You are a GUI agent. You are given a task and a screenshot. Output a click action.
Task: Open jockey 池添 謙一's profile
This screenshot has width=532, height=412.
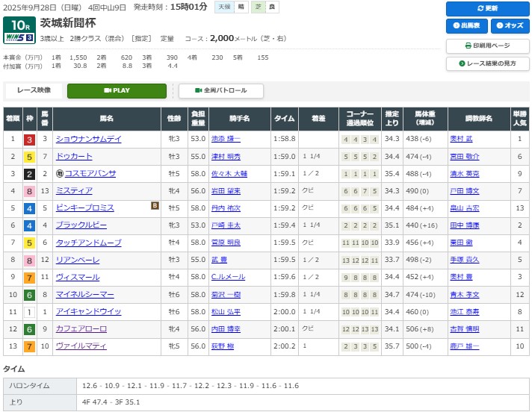click(226, 140)
